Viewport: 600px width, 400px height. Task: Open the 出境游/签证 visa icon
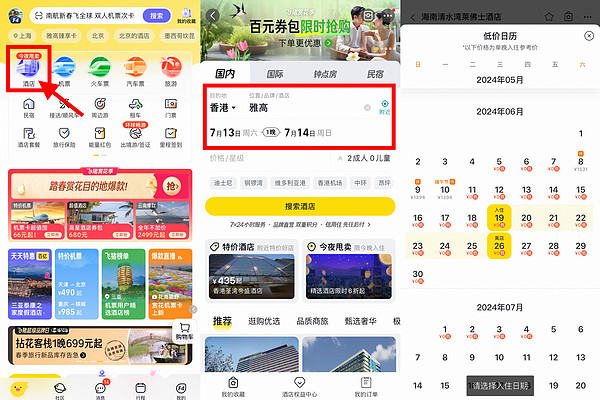click(x=135, y=136)
